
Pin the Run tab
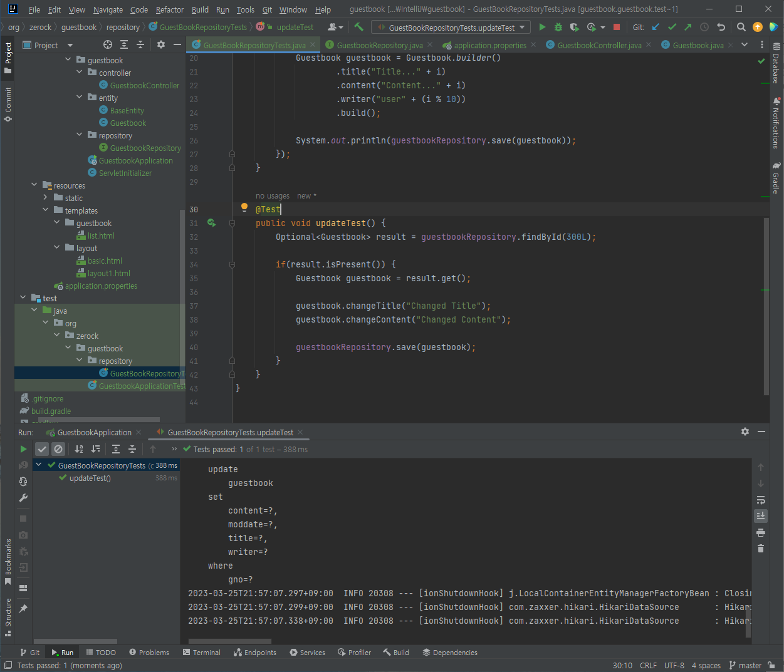coord(23,609)
